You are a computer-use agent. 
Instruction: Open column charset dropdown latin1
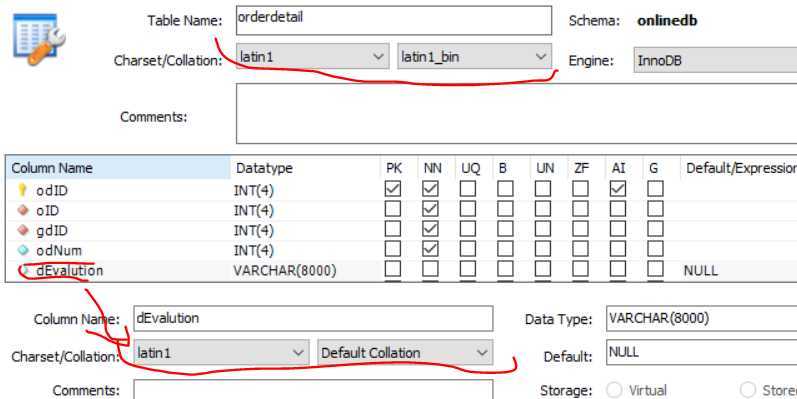(x=221, y=352)
